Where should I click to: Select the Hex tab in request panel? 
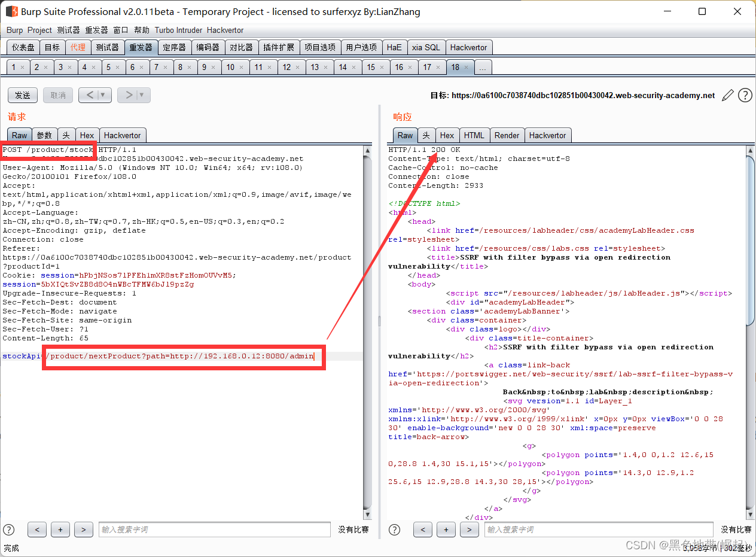[x=87, y=135]
